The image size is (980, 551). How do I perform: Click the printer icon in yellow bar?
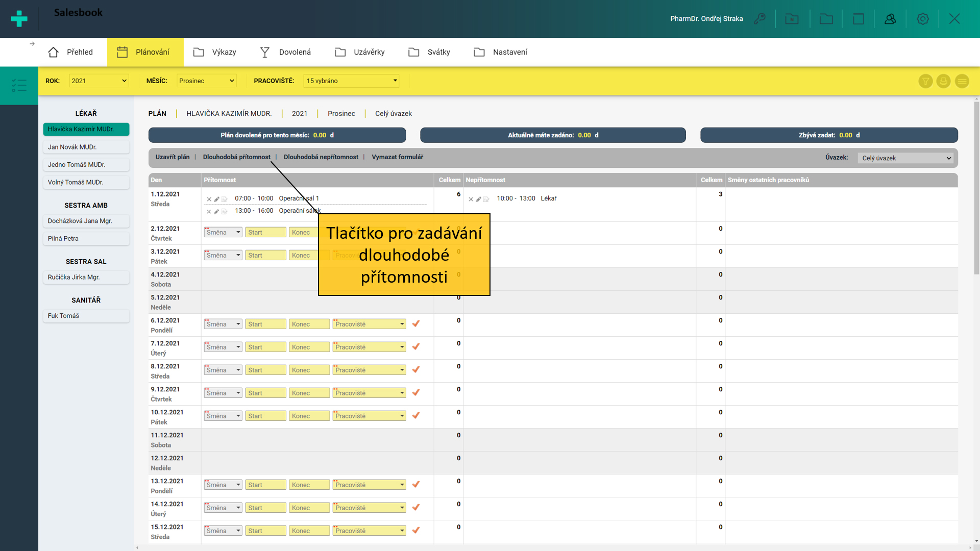(x=943, y=81)
